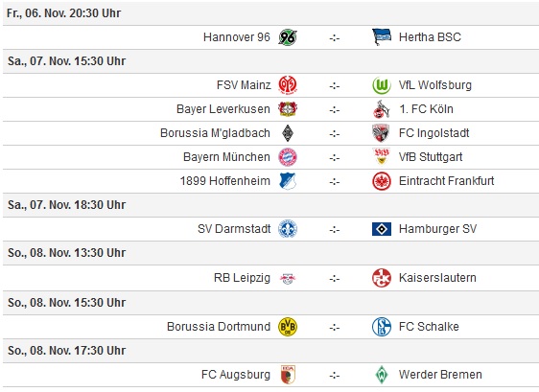The height and width of the screenshot is (392, 539).
Task: Open the Eintracht Frankfurt team link
Action: 446,181
